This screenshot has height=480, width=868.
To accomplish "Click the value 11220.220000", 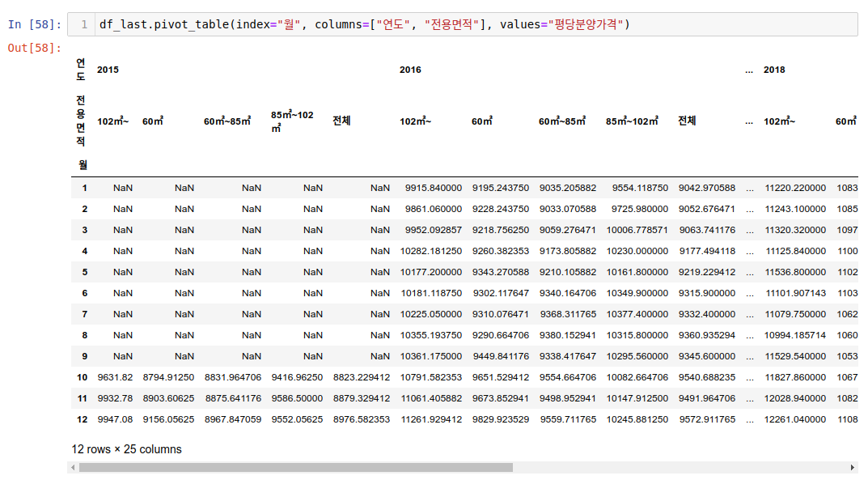I will 795,189.
